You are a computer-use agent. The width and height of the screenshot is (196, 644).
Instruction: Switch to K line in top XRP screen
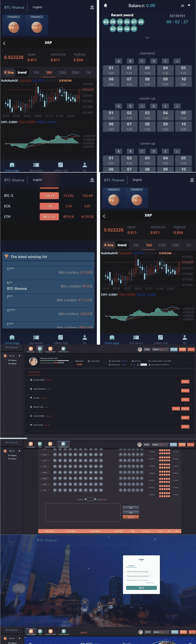(x=9, y=73)
